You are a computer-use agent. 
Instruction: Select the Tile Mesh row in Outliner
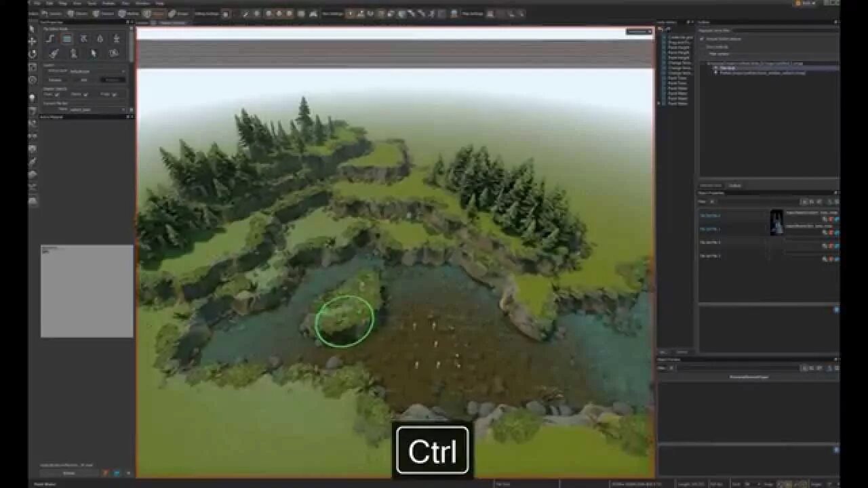(776, 68)
